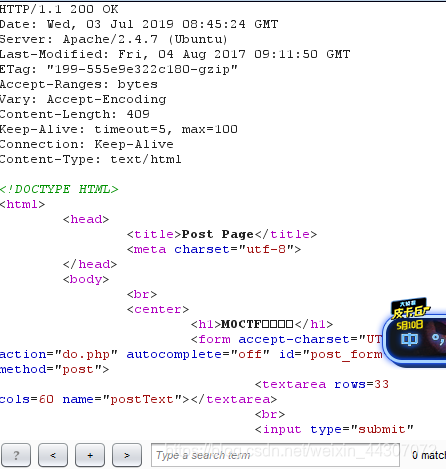This screenshot has width=446, height=469.
Task: Click the 'Post Page' title text
Action: pyautogui.click(x=217, y=234)
